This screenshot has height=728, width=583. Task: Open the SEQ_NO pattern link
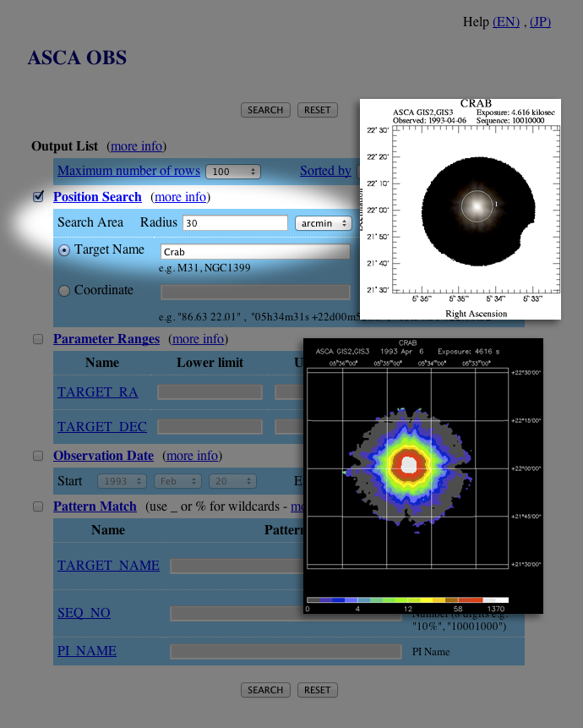point(84,613)
